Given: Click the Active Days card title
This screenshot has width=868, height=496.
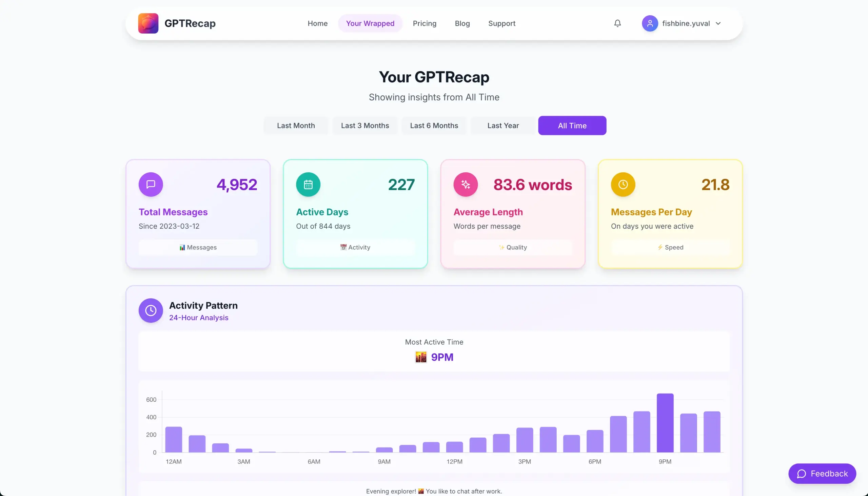Looking at the screenshot, I should pos(322,212).
